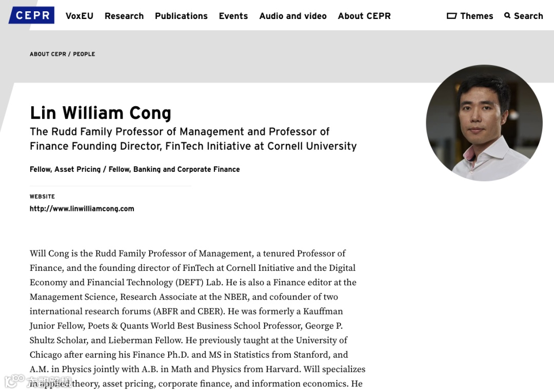Viewport: 554px width, 392px height.
Task: Click the Themes folder icon
Action: pos(451,16)
